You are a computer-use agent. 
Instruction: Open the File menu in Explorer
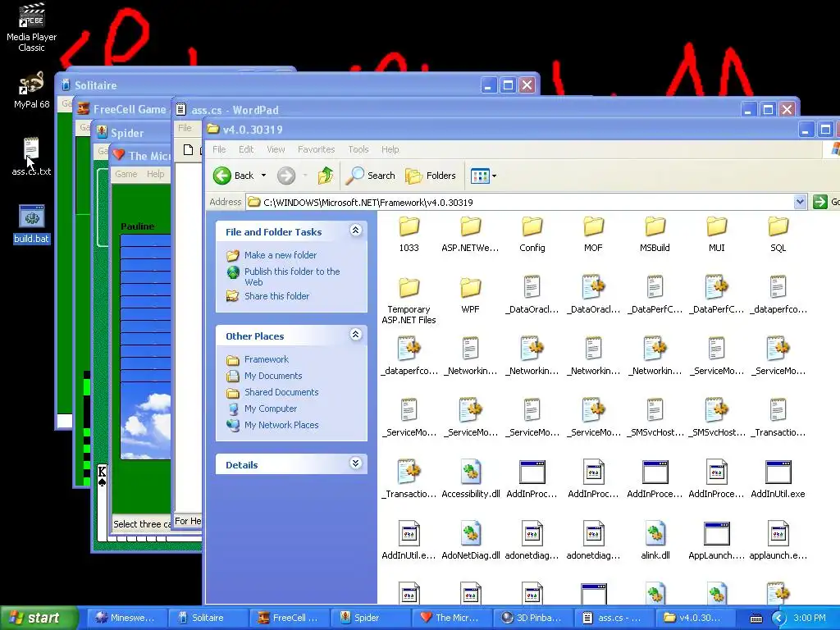pos(219,149)
